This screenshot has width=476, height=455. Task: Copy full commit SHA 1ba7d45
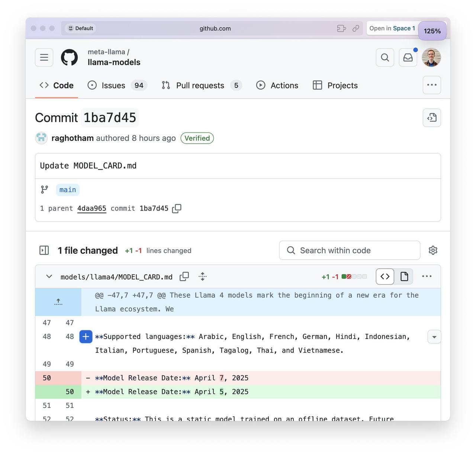[x=177, y=208]
